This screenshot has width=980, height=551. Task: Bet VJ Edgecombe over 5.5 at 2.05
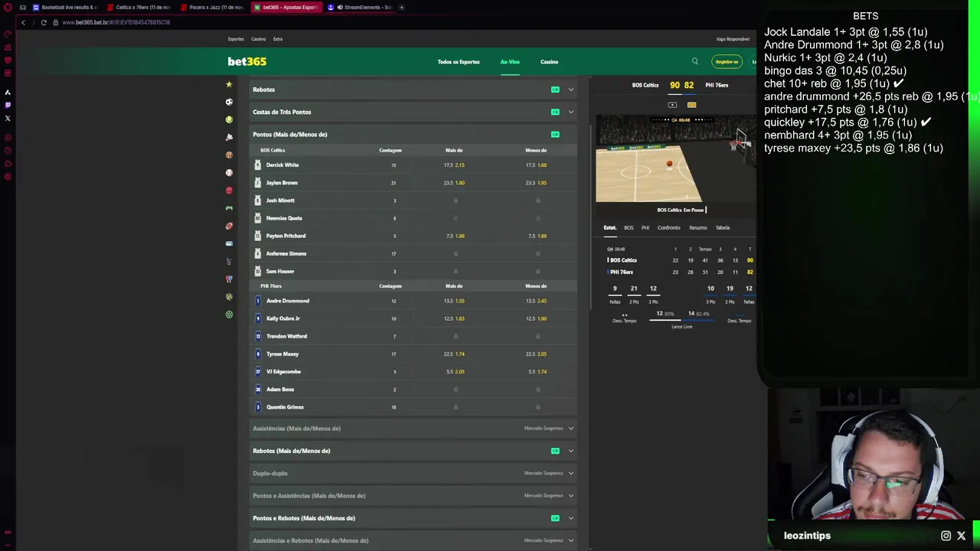pos(454,371)
